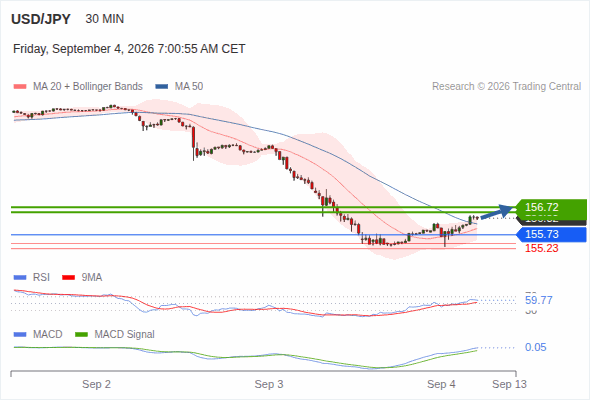590x400 pixels.
Task: Click the blue forecast arrow on chart
Action: [x=497, y=212]
